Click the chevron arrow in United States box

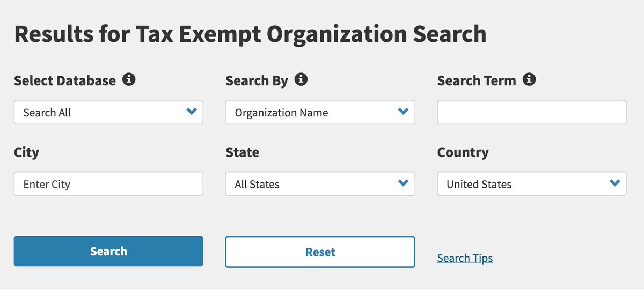(614, 183)
